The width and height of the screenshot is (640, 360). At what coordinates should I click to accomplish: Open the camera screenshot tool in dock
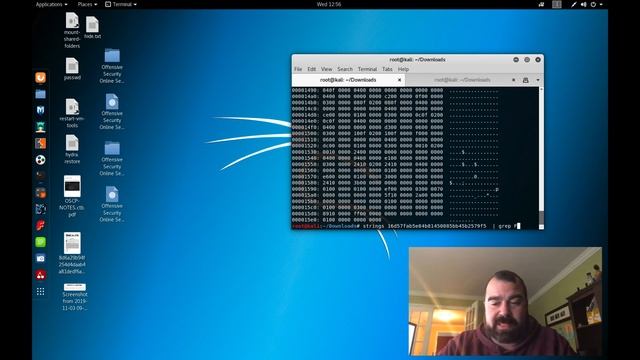[40, 258]
